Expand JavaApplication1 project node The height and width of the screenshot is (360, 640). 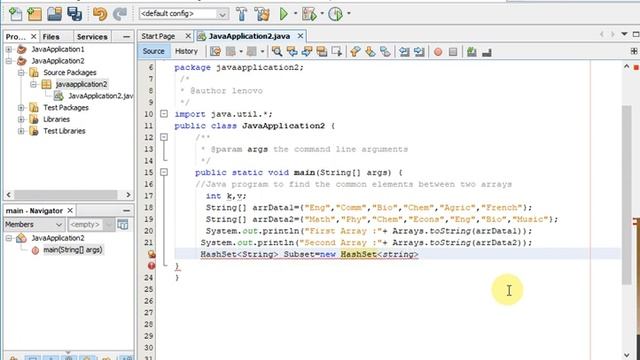click(x=9, y=49)
